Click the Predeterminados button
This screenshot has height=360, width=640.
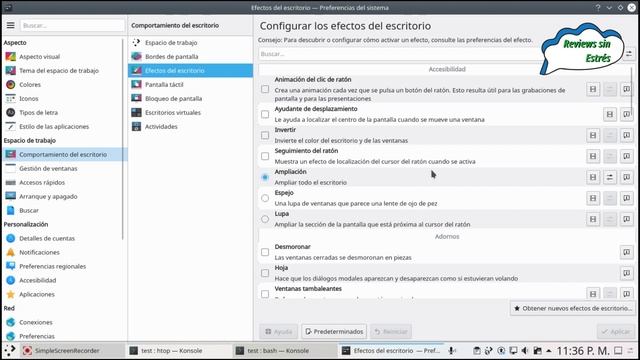(x=334, y=331)
